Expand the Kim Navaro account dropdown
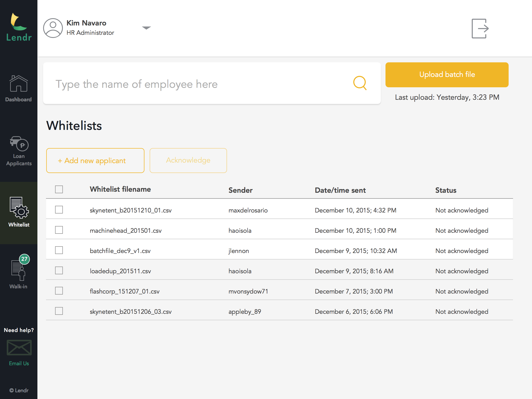Screen dimensions: 532x399 pyautogui.click(x=146, y=28)
